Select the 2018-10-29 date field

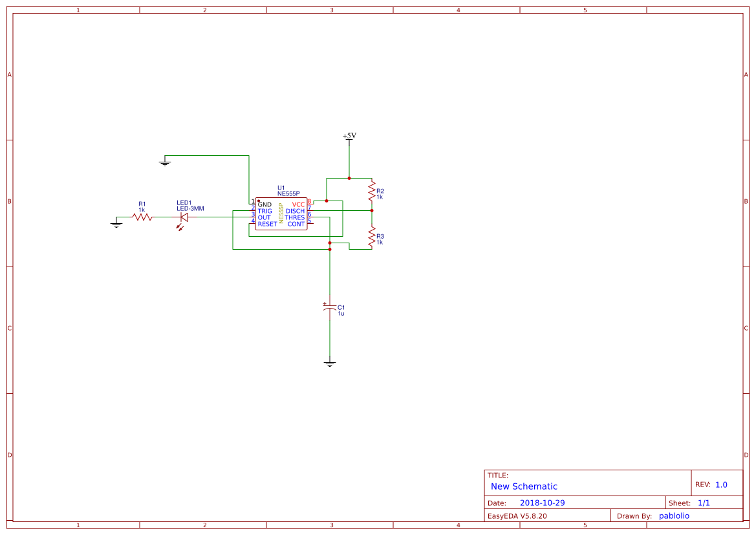[542, 502]
